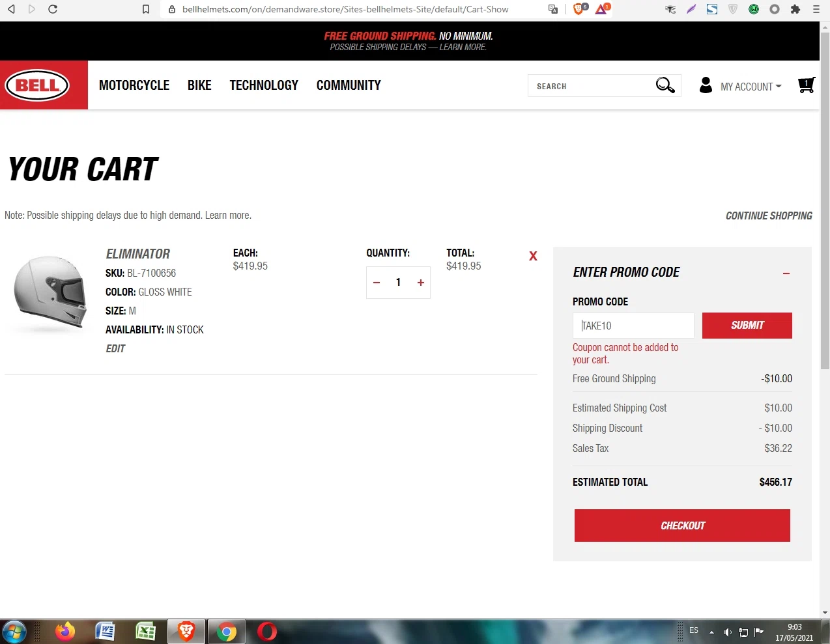Image resolution: width=830 pixels, height=644 pixels.
Task: Open the Motorcycle menu
Action: pos(134,85)
